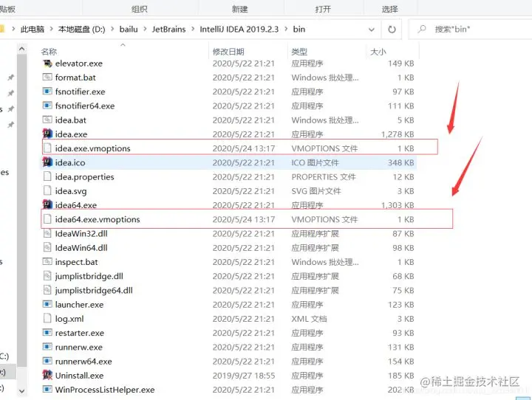The width and height of the screenshot is (532, 400).
Task: Click navigation pane scrollbar down arrow
Action: (21, 391)
